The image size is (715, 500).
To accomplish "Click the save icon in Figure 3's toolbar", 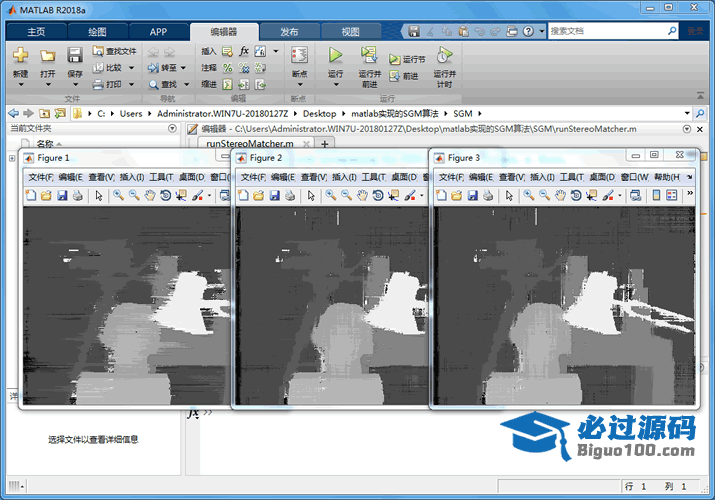I will (x=472, y=195).
